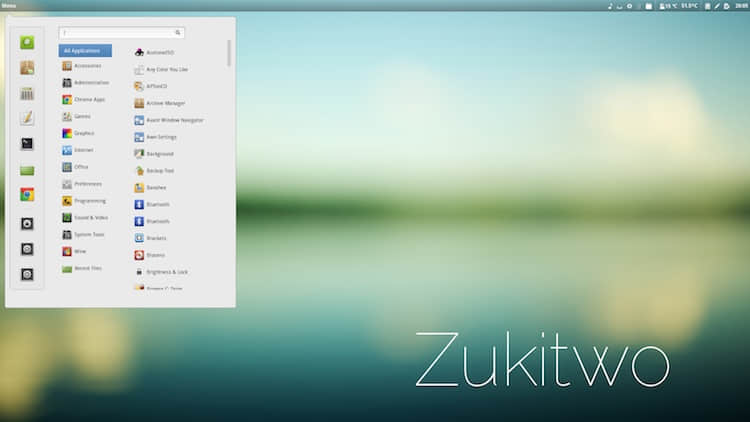Launch Backup Tool from application list

154,171
